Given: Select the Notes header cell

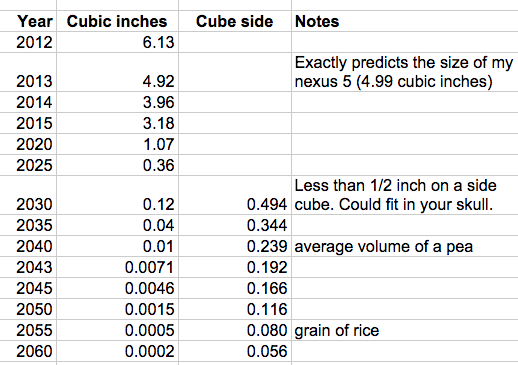Looking at the screenshot, I should tap(405, 21).
